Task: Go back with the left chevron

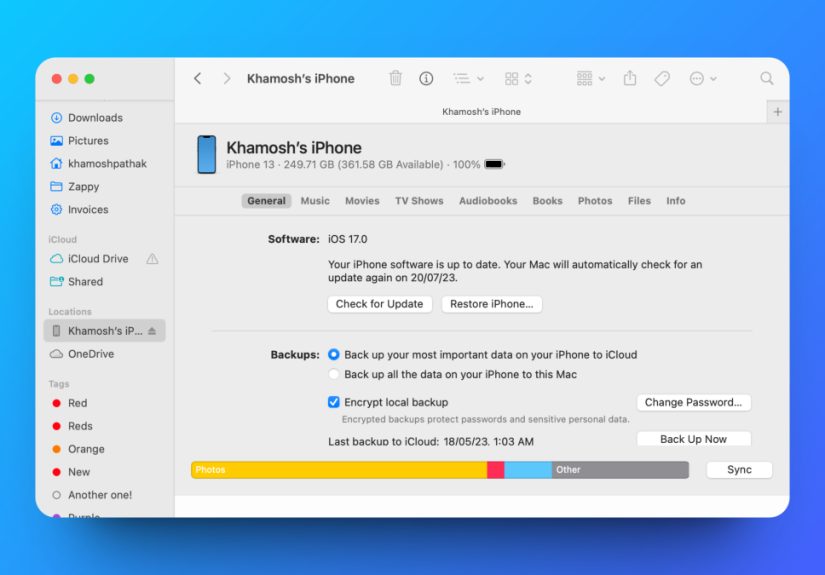Action: click(x=198, y=79)
